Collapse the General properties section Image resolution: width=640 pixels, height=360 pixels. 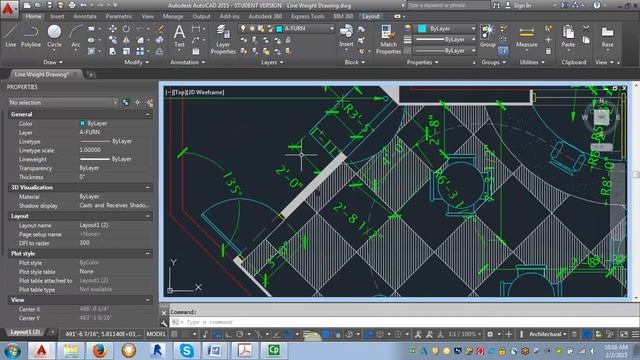(x=148, y=114)
